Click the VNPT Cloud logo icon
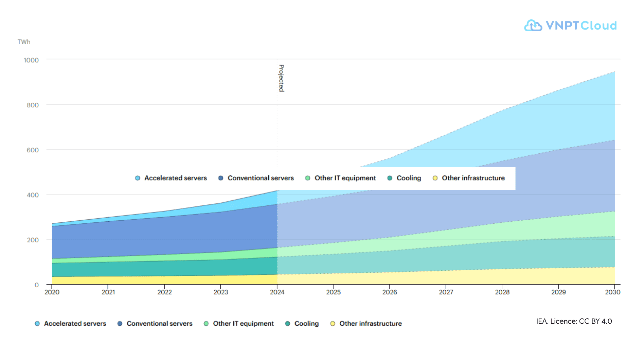 click(x=533, y=26)
